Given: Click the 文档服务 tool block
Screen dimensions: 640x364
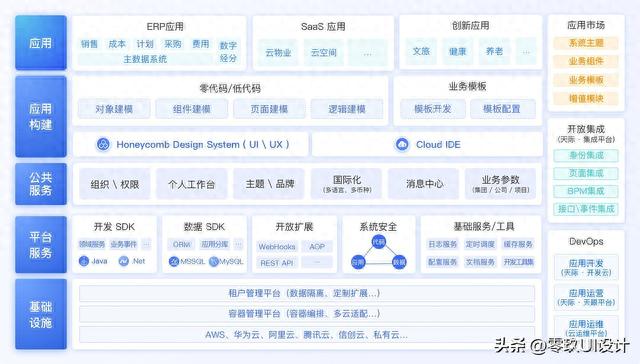Looking at the screenshot, I should [480, 262].
